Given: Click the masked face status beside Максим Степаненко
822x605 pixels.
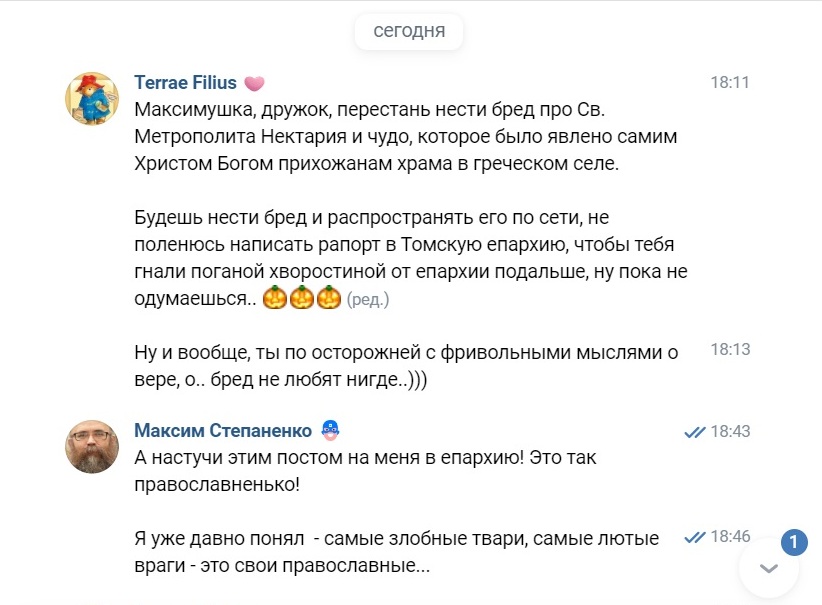Looking at the screenshot, I should coord(330,431).
